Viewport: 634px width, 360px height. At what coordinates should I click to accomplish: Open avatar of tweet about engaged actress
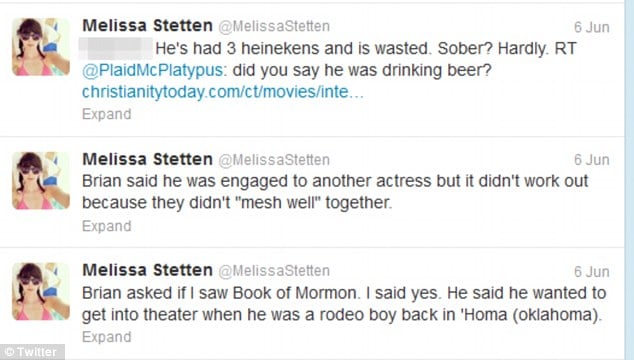click(41, 180)
